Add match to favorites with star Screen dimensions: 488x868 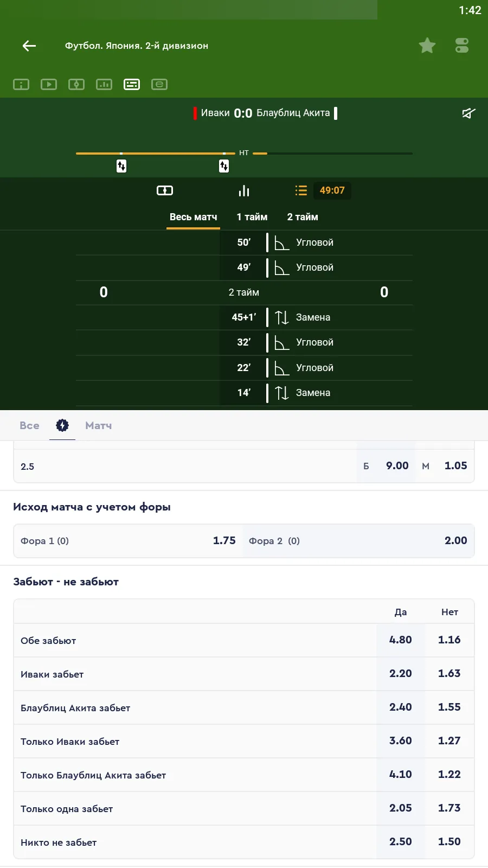(427, 46)
